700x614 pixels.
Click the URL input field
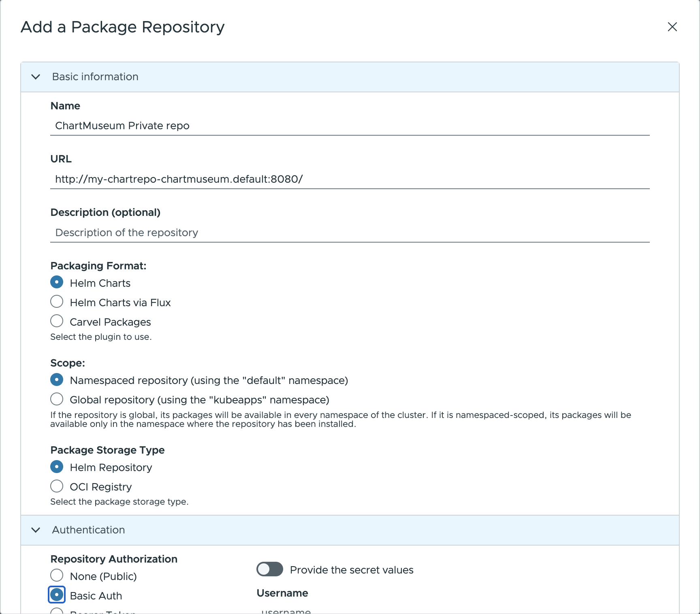[x=348, y=179]
